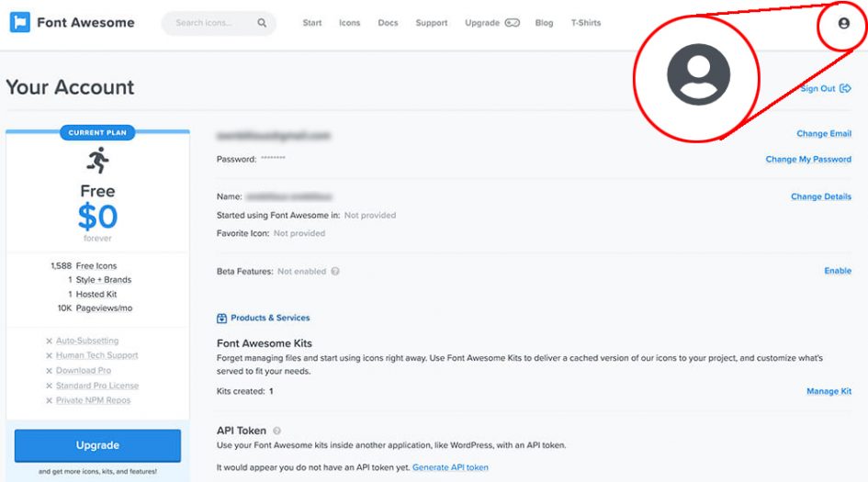The image size is (868, 482).
Task: Click the $0 price text
Action: (97, 217)
